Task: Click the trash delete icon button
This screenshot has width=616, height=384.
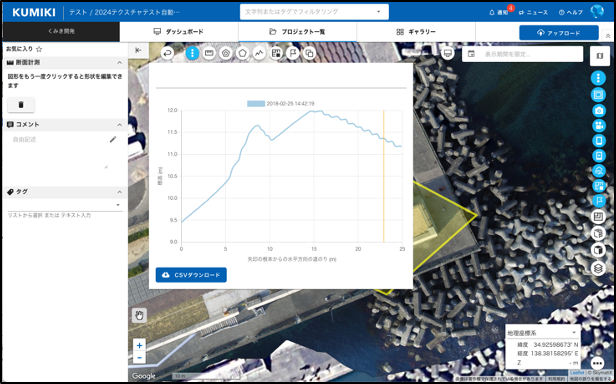Action: point(21,105)
